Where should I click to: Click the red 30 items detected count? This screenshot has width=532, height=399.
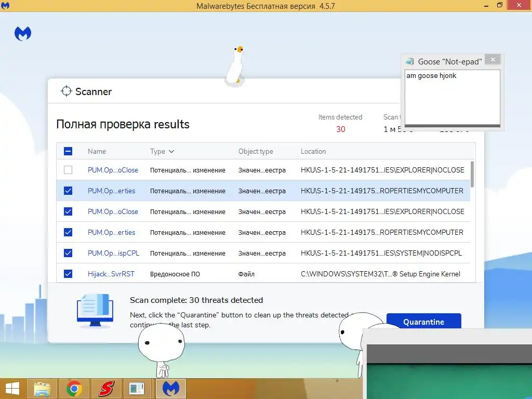tap(341, 129)
